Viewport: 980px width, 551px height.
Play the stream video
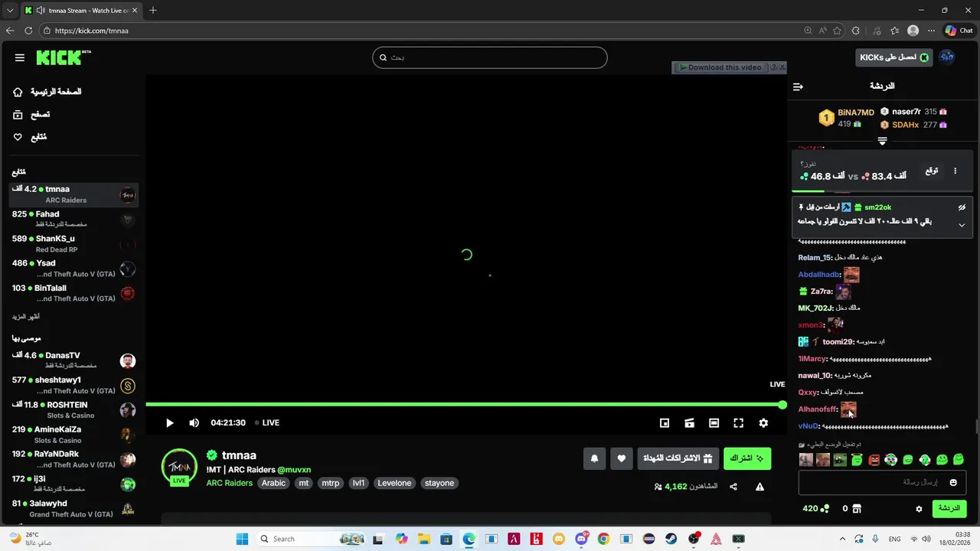point(170,422)
